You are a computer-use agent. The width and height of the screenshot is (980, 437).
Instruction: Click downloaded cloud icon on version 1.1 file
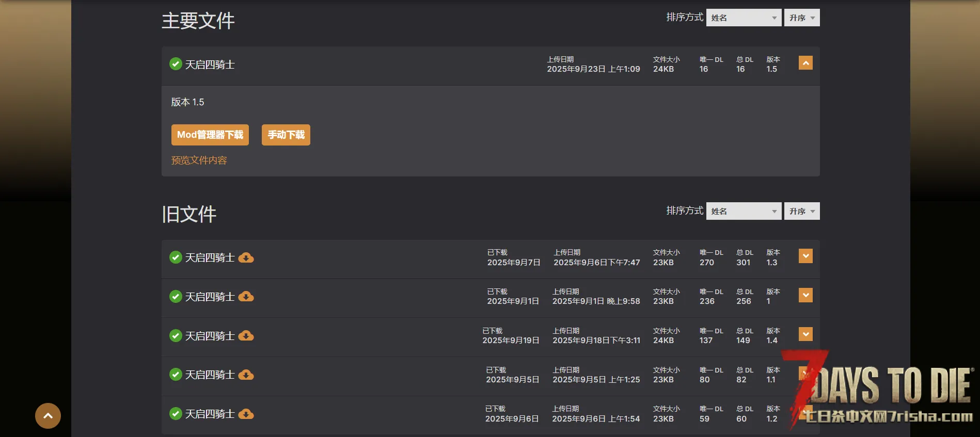246,375
